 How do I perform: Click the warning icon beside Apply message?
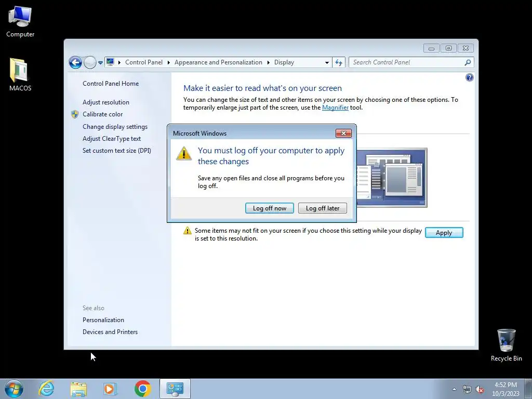tap(187, 231)
